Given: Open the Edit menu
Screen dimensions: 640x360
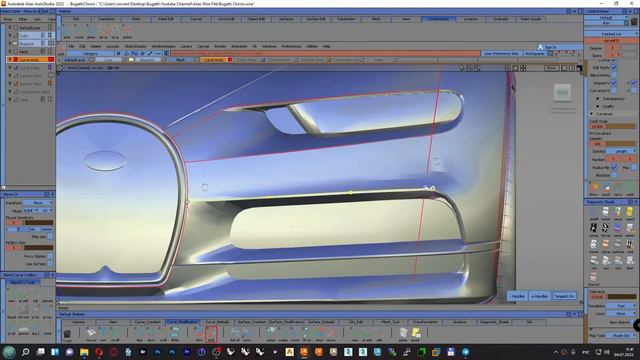Looking at the screenshot, I should click(x=82, y=46).
